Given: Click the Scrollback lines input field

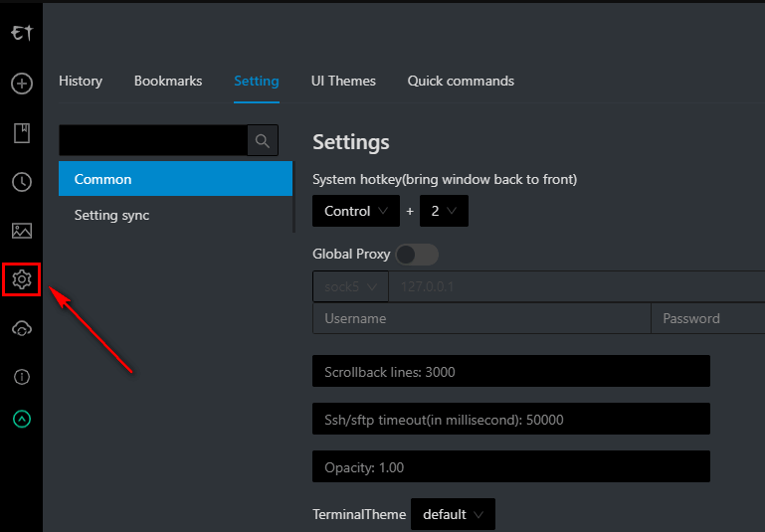Looking at the screenshot, I should pos(510,372).
